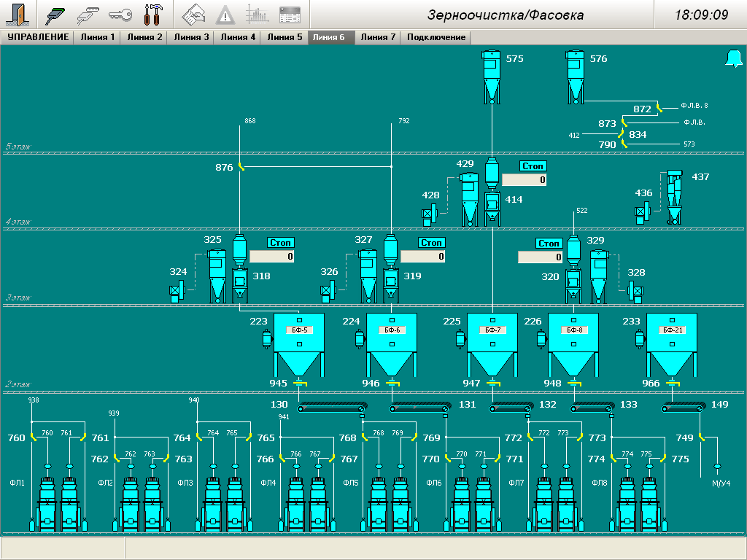Click the alarm bell icon
The width and height of the screenshot is (747, 560).
click(732, 60)
